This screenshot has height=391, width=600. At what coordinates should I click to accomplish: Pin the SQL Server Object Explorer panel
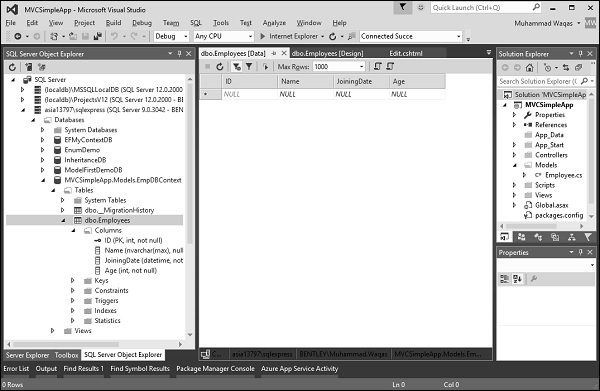click(x=179, y=54)
